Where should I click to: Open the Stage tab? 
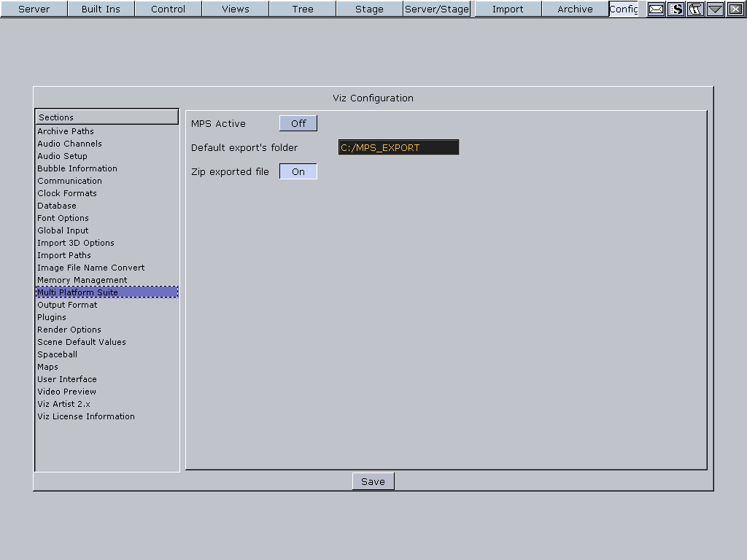[369, 9]
